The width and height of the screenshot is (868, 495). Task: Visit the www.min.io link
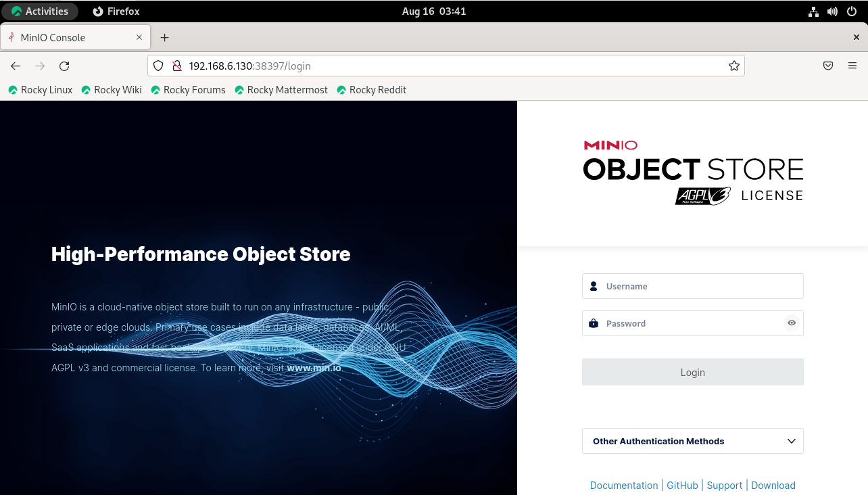coord(314,369)
